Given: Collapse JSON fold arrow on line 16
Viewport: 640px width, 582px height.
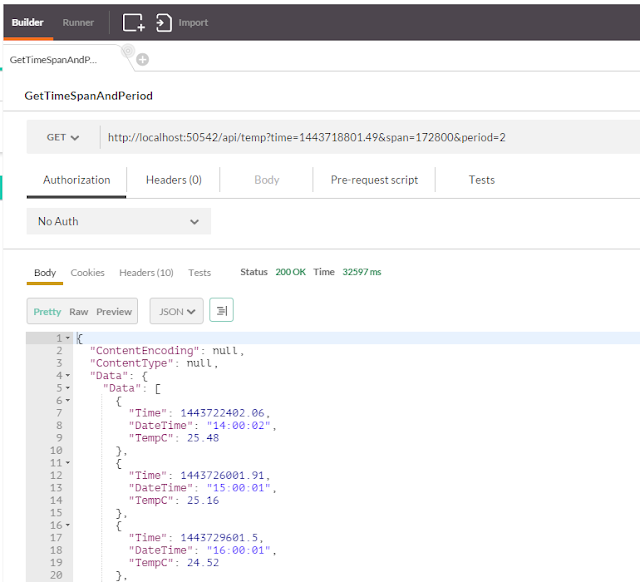Looking at the screenshot, I should [x=68, y=525].
